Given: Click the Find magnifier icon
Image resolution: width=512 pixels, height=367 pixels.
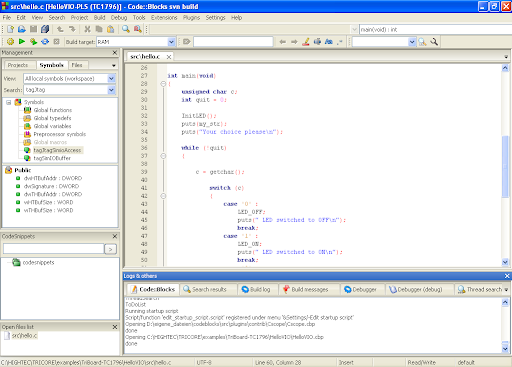Looking at the screenshot, I should pyautogui.click(x=126, y=29).
